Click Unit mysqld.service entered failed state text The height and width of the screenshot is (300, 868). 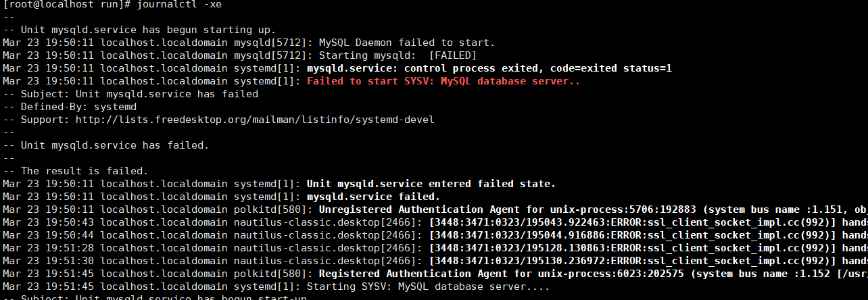[431, 184]
